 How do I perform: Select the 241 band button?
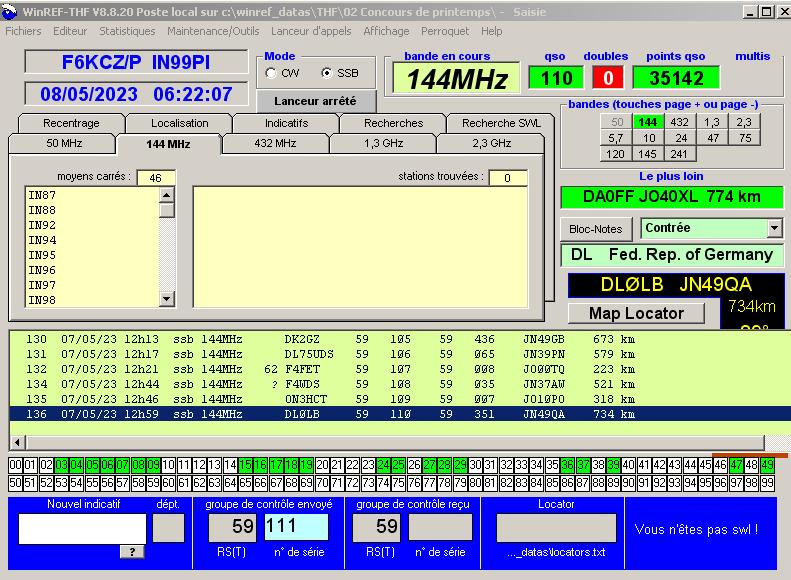point(680,154)
